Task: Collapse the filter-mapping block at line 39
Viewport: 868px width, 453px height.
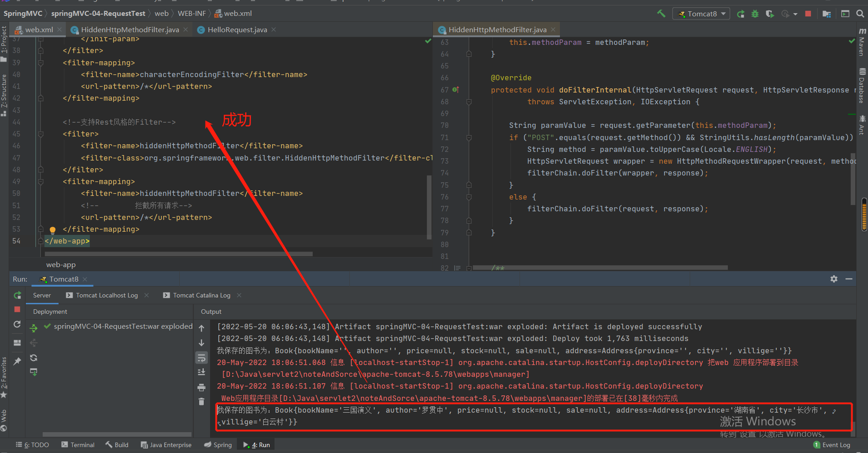Action: click(41, 63)
